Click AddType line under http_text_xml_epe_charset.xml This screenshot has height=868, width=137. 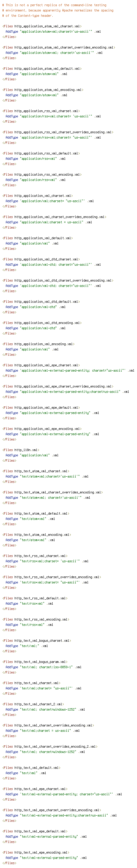click(x=64, y=794)
